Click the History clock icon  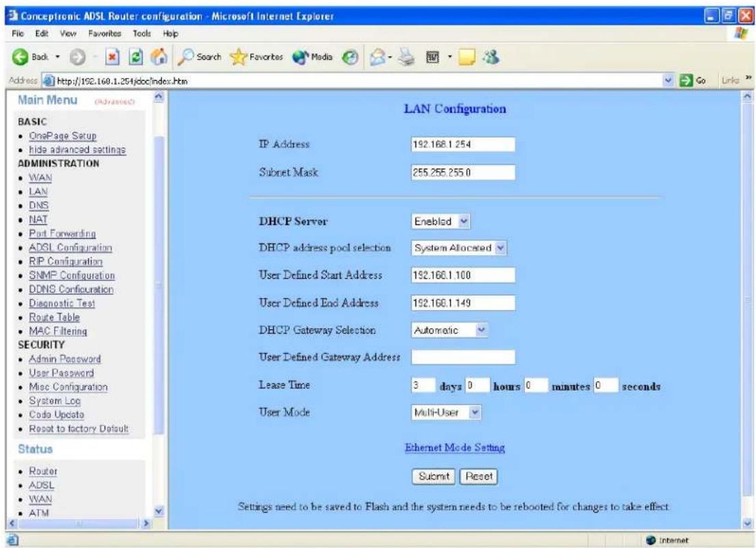350,57
